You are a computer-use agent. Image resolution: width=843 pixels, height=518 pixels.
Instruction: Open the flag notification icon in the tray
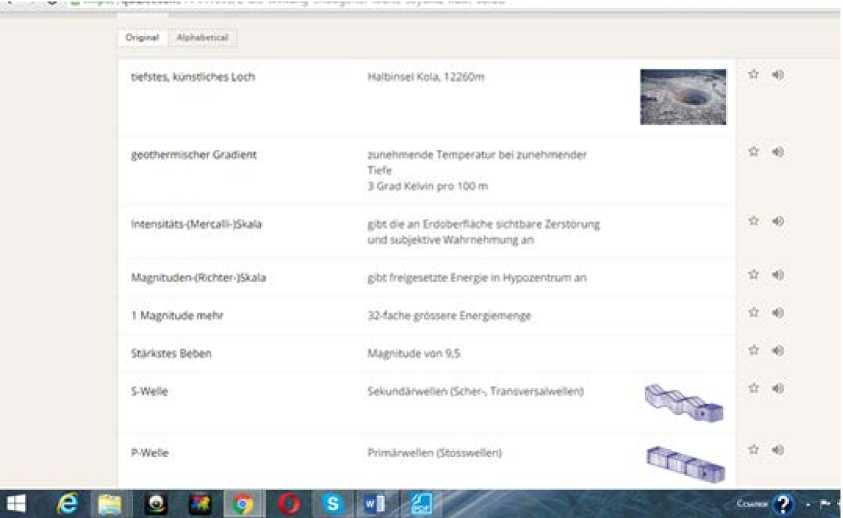[x=825, y=504]
